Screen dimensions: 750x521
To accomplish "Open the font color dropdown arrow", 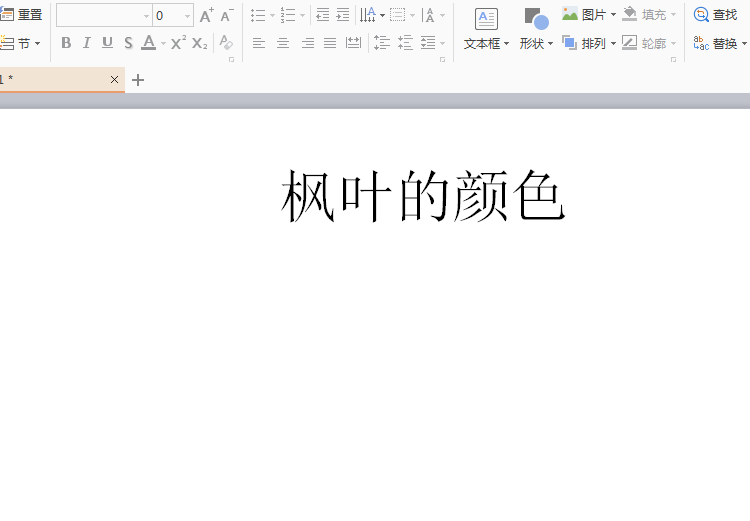I will pyautogui.click(x=163, y=44).
